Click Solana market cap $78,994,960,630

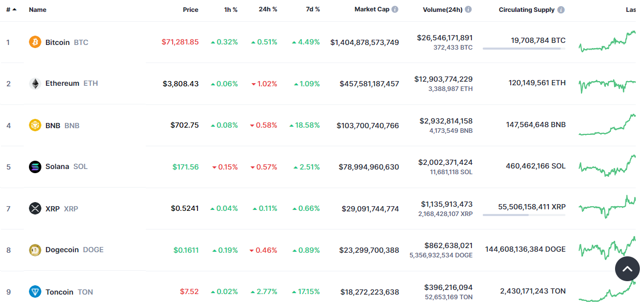click(369, 167)
